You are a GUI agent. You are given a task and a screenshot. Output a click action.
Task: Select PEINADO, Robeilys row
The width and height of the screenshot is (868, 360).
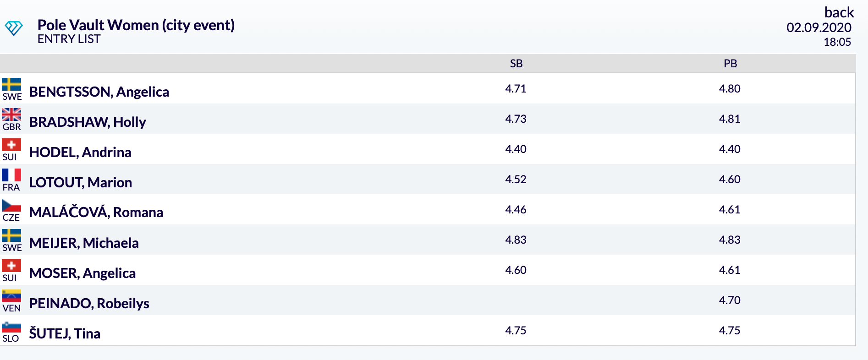pos(428,300)
